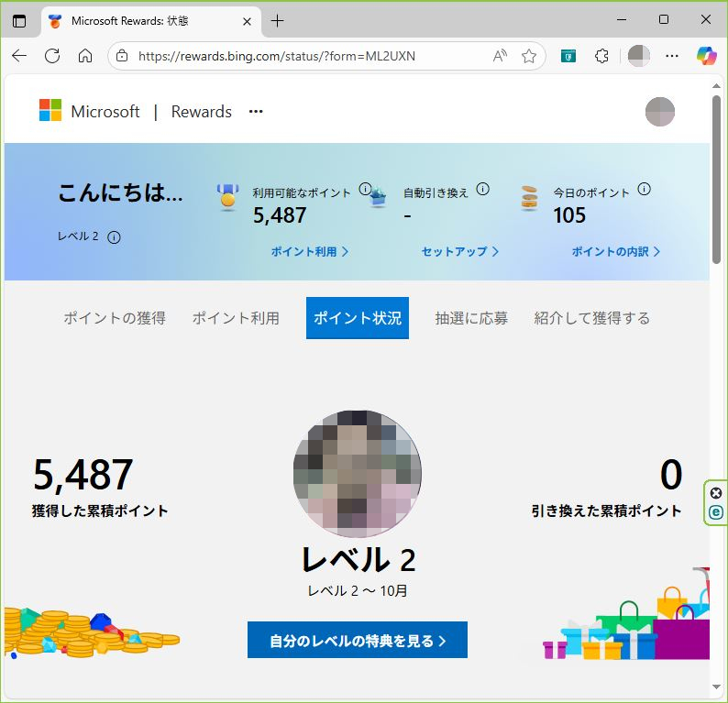The image size is (728, 703).
Task: Open Rewards header more options ellipsis
Action: (256, 112)
